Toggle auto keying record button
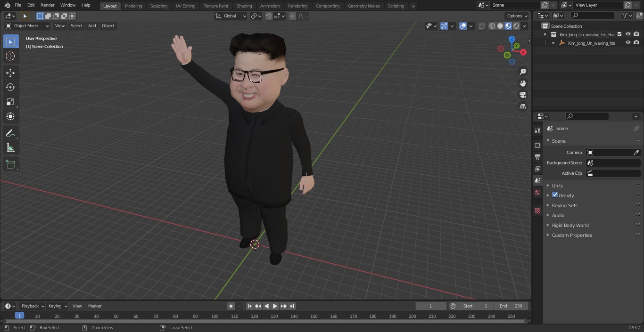 point(231,306)
